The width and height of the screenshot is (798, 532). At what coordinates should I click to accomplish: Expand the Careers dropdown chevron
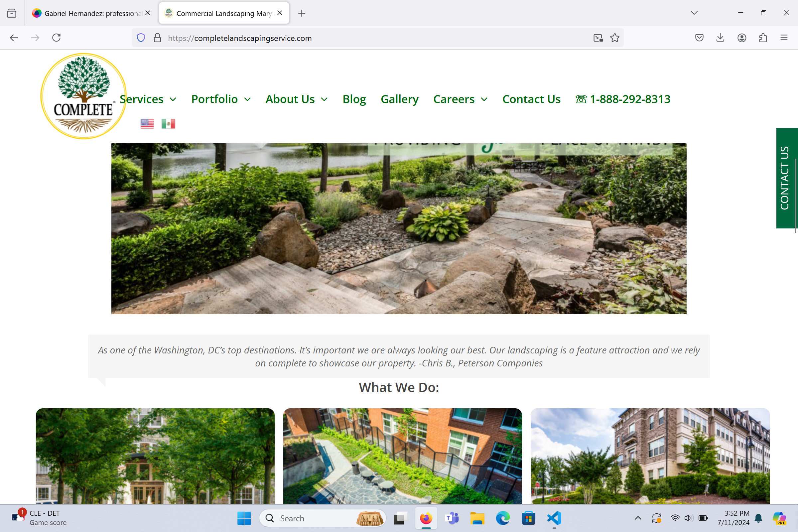[484, 99]
